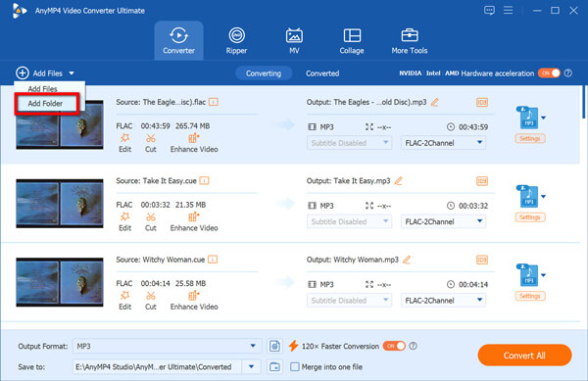The height and width of the screenshot is (381, 588).
Task: Rename the Witchy Woman.mp3 output
Action: pos(407,260)
